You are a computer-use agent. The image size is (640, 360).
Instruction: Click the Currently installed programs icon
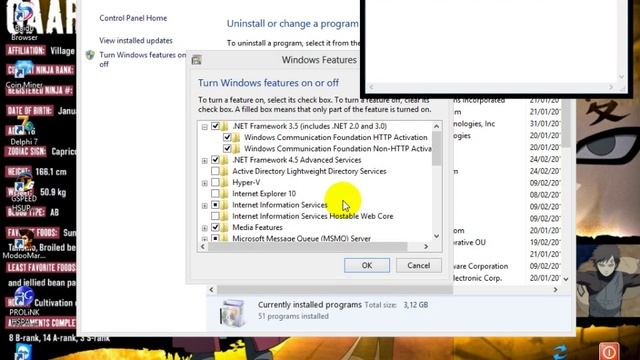pyautogui.click(x=232, y=313)
